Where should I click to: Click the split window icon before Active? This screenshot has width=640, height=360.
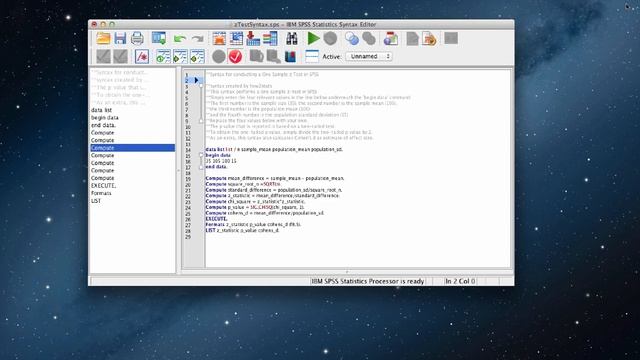(x=312, y=56)
